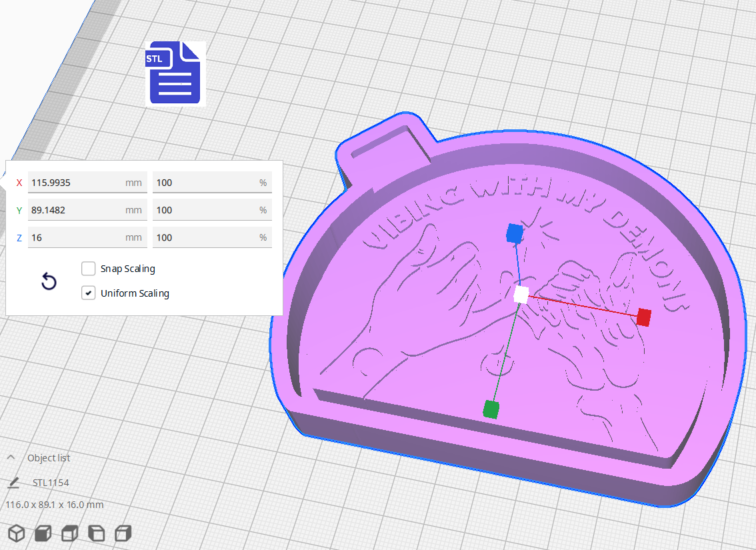Switch to left side view preset
This screenshot has height=550, width=756.
96,533
